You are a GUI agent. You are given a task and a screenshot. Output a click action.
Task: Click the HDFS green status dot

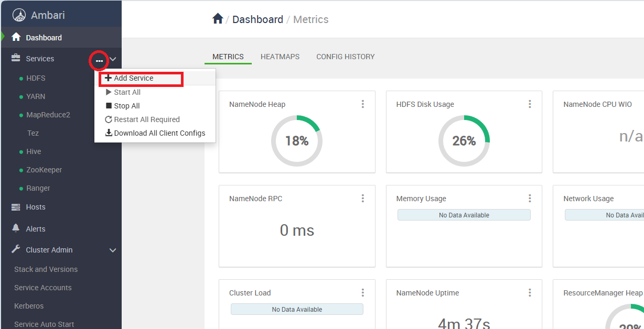coord(21,79)
